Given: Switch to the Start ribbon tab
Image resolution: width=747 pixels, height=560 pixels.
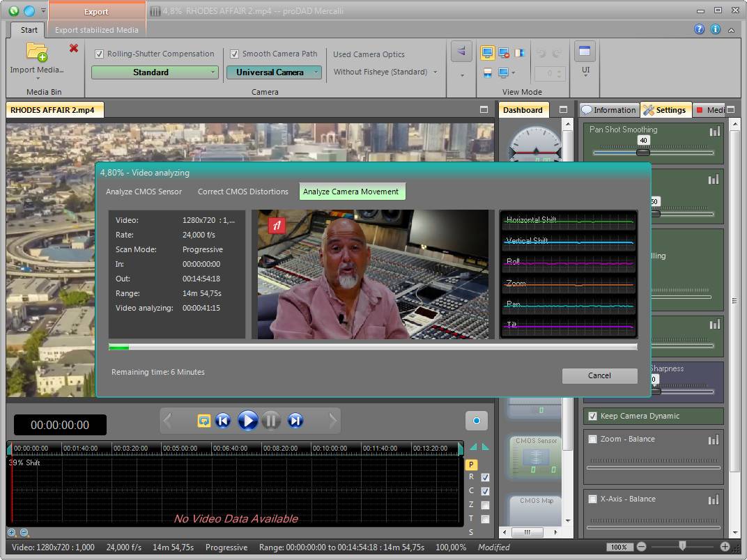Looking at the screenshot, I should click(29, 30).
